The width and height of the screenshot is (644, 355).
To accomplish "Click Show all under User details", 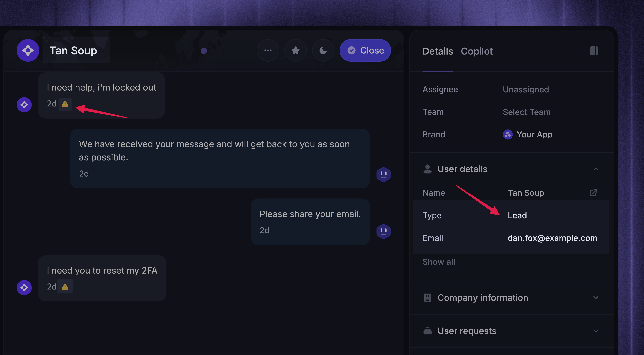I will pos(439,262).
